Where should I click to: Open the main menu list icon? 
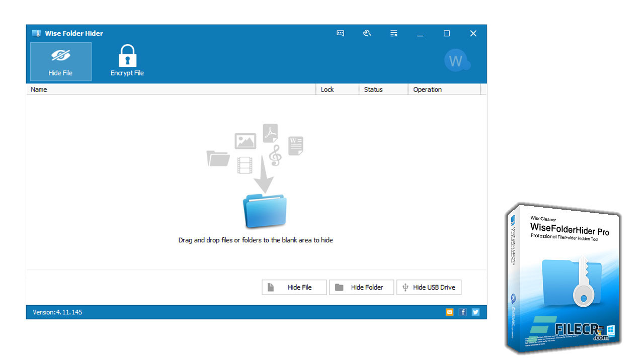[x=393, y=33]
